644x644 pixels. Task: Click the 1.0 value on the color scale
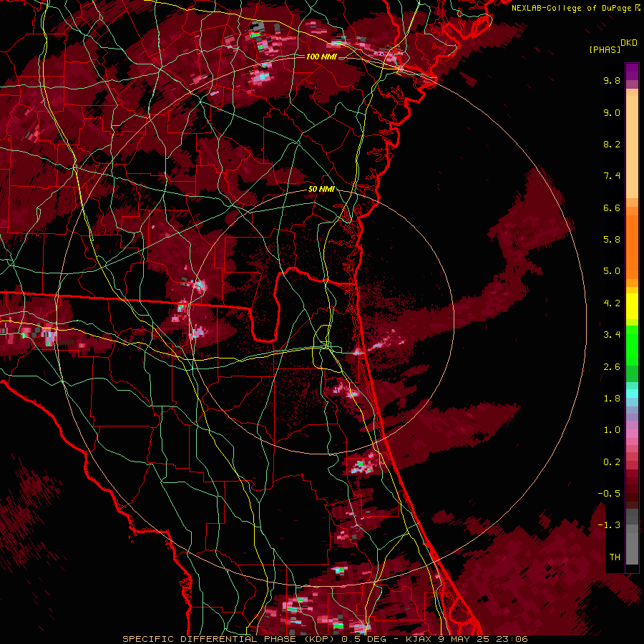coord(612,430)
